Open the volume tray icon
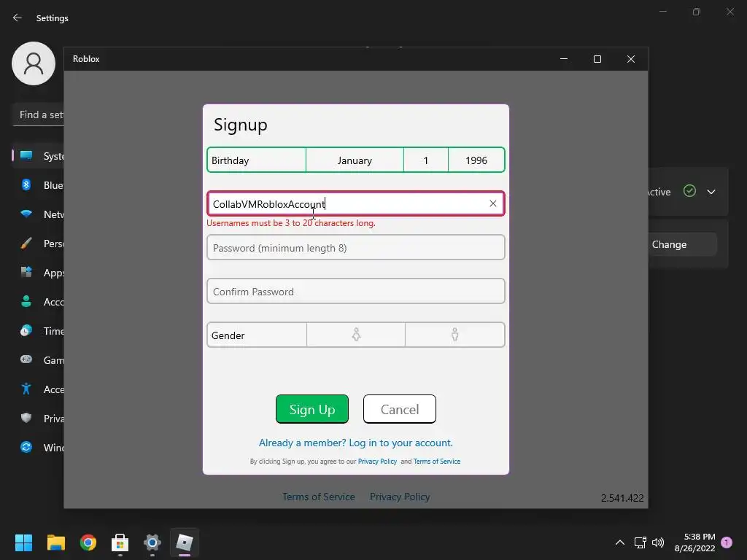Viewport: 747px width, 560px height. tap(658, 542)
